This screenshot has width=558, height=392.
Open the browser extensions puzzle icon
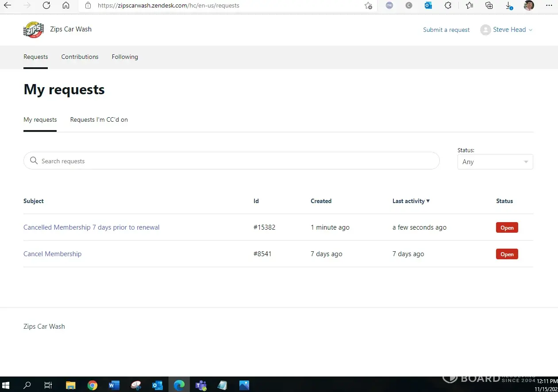tap(448, 6)
